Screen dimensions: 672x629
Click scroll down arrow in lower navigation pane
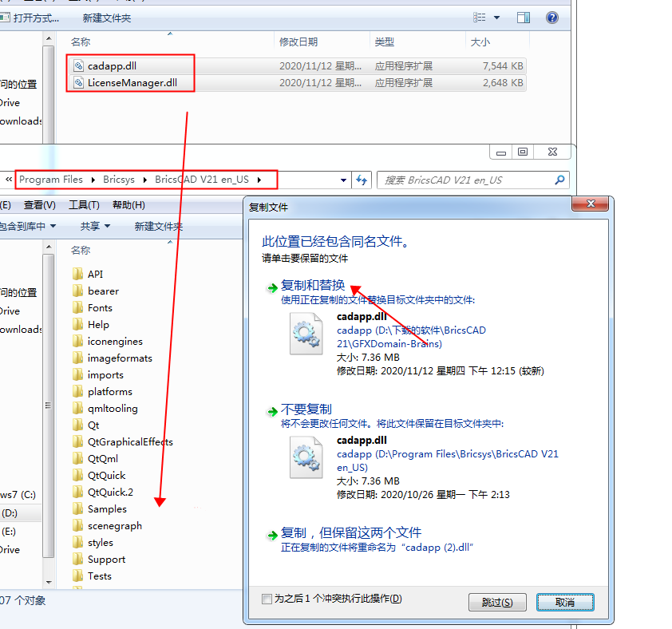coord(49,582)
